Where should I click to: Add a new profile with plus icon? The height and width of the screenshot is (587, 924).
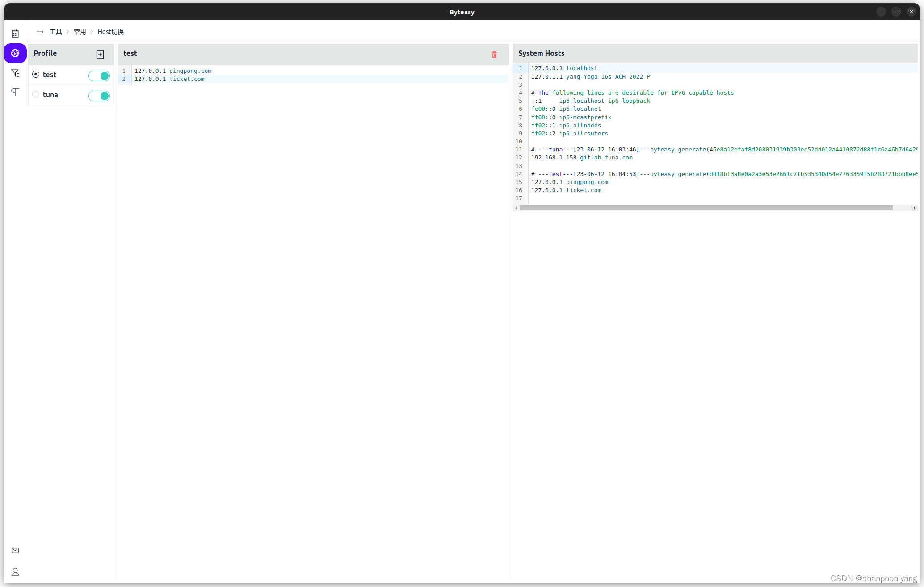[100, 55]
